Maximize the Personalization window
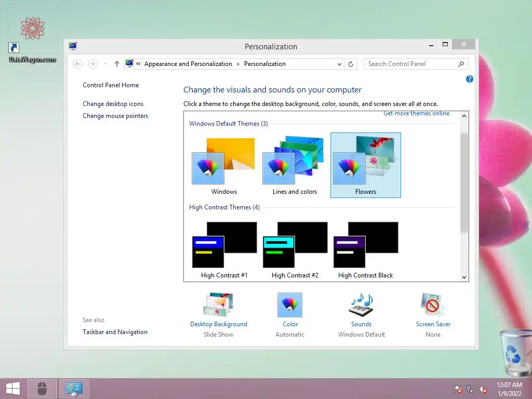Image resolution: width=532 pixels, height=399 pixels. [x=445, y=45]
